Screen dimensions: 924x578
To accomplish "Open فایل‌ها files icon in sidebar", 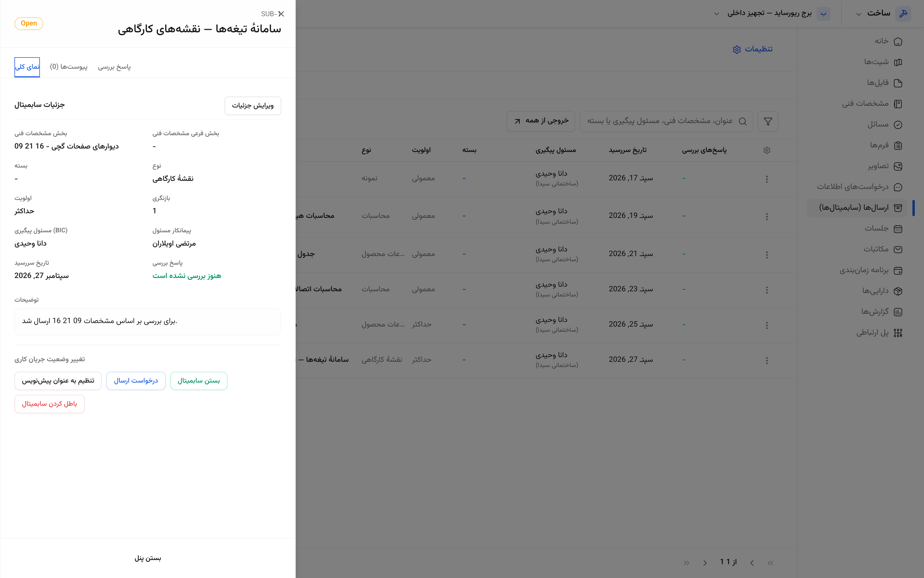I will [x=898, y=83].
